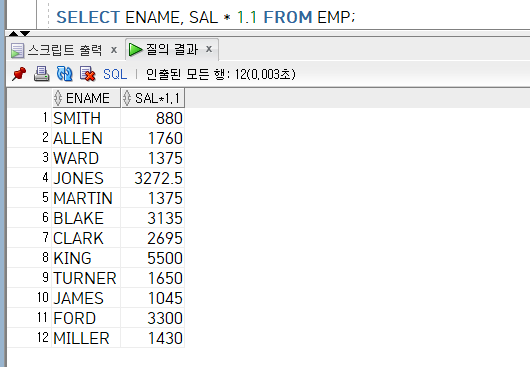The height and width of the screenshot is (367, 530).
Task: Expand the panel with the down arrow splitter
Action: [x=25, y=33]
